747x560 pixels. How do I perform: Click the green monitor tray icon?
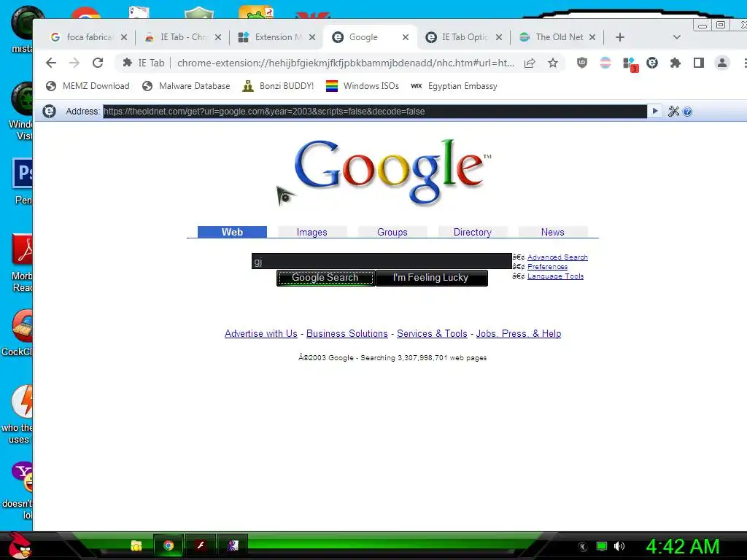(602, 546)
